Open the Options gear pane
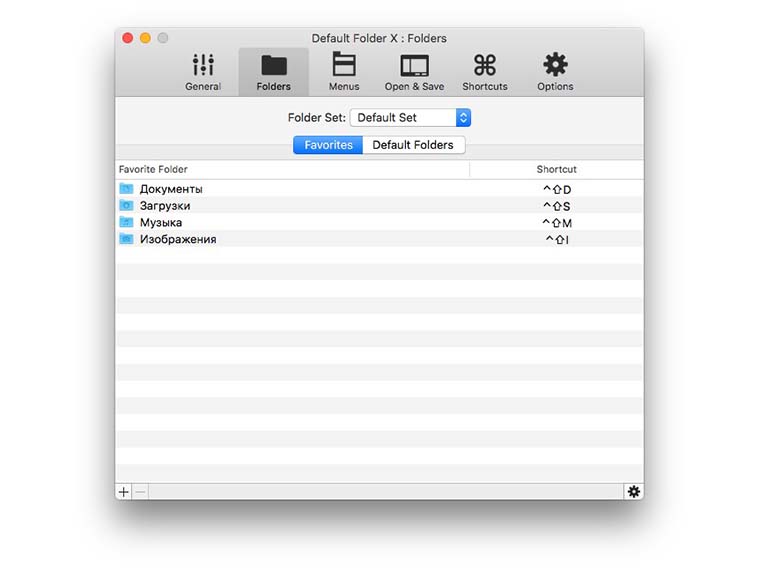This screenshot has height=570, width=760. pos(555,72)
